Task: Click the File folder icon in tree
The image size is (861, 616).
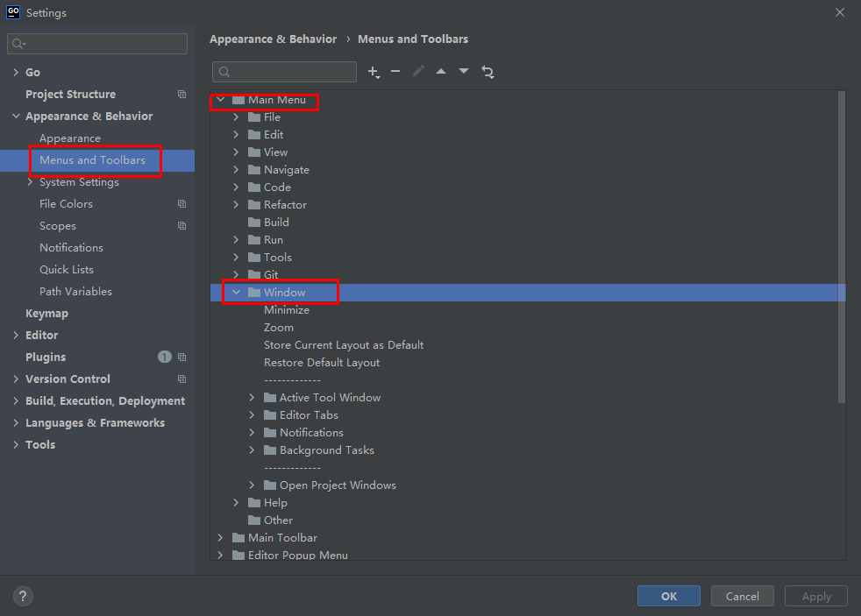Action: (x=254, y=117)
